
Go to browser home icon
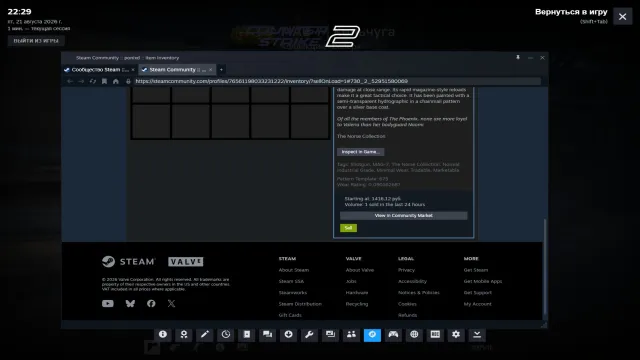116,81
